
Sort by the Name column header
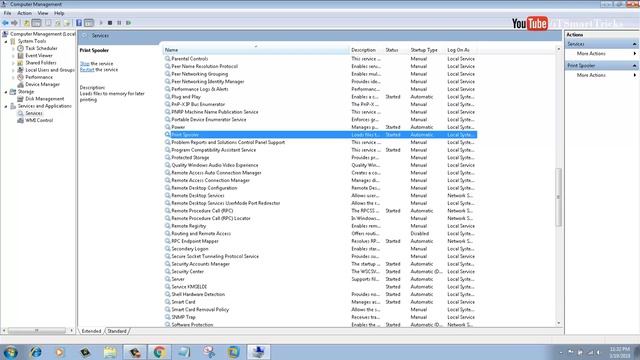click(x=256, y=50)
